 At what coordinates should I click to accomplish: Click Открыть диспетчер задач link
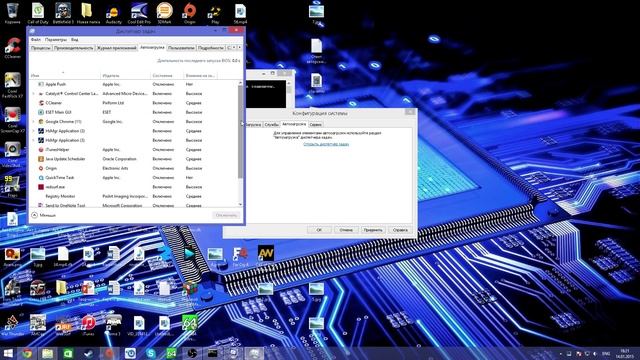pyautogui.click(x=326, y=144)
